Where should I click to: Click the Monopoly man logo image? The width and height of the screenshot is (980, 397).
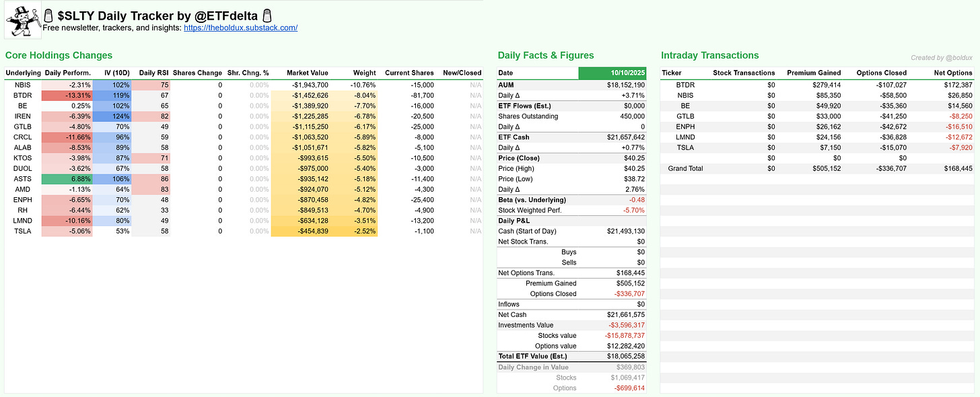coord(23,21)
